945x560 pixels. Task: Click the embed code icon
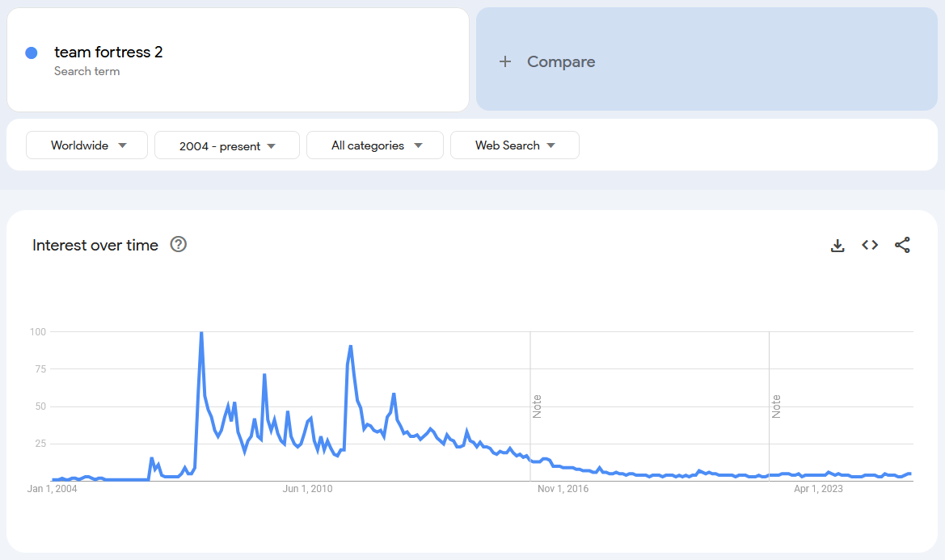[x=870, y=245]
